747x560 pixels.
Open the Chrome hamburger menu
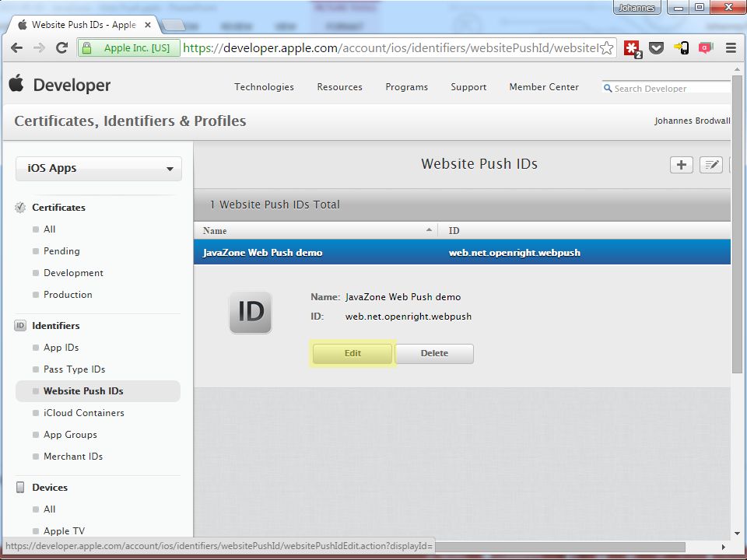coord(731,48)
